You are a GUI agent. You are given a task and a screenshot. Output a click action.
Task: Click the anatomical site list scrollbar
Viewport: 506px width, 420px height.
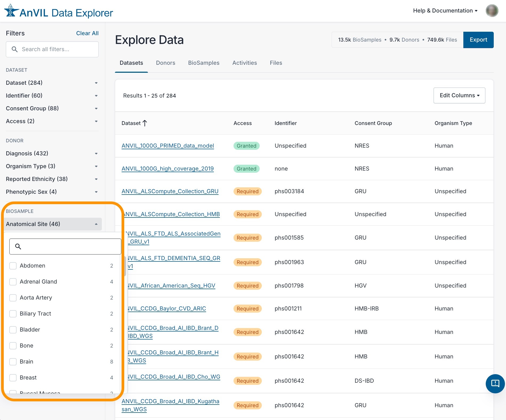click(125, 266)
